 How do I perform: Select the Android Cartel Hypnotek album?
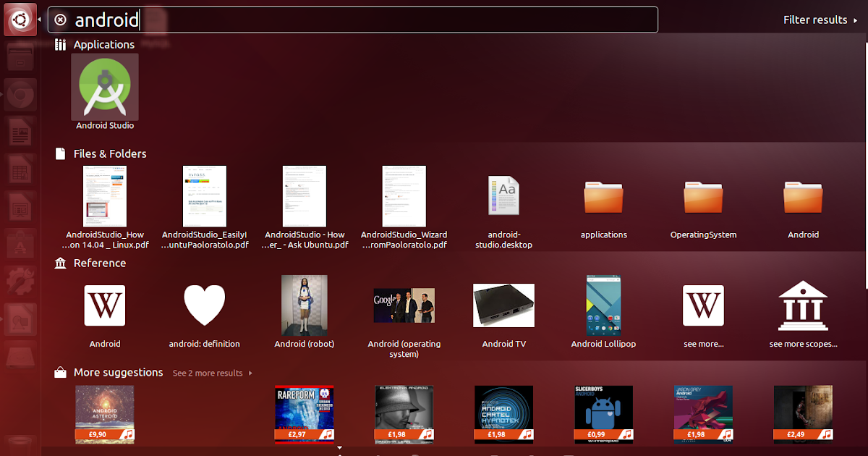503,413
